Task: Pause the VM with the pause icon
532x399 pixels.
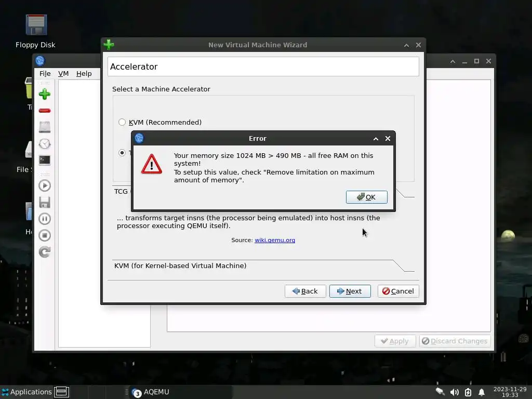Action: click(x=45, y=219)
